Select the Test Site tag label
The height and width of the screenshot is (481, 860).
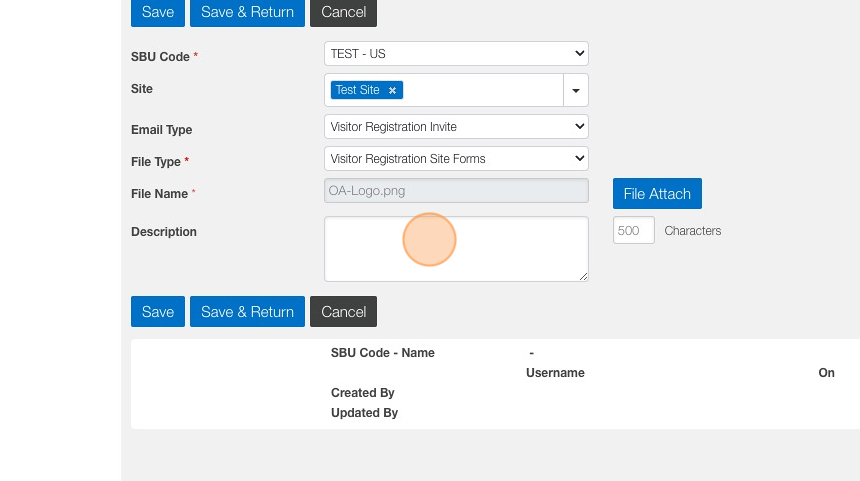(358, 90)
